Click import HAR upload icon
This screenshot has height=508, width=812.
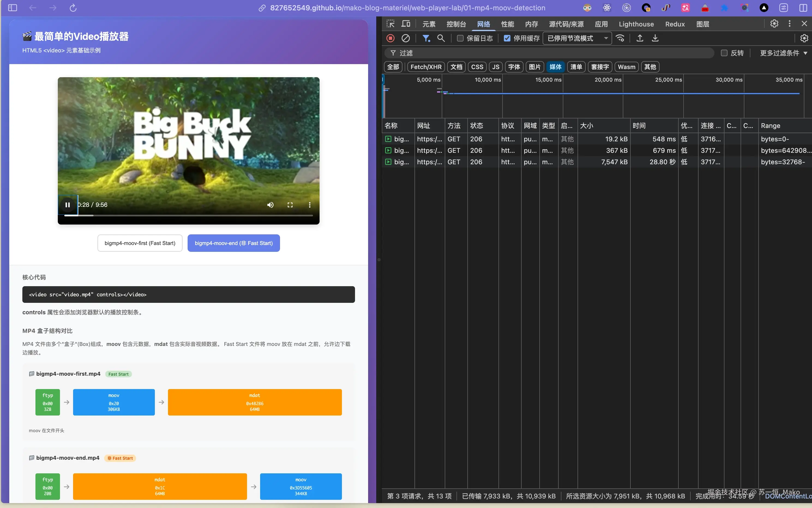[640, 38]
